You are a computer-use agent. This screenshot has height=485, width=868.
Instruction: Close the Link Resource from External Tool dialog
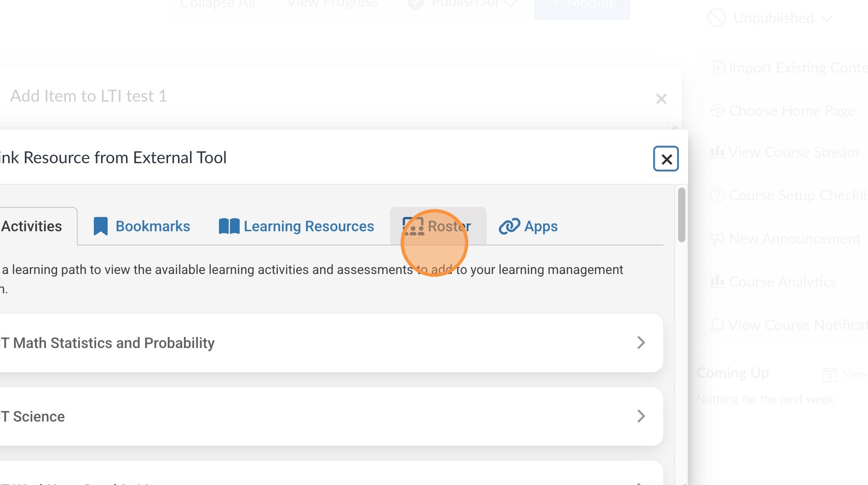(666, 159)
